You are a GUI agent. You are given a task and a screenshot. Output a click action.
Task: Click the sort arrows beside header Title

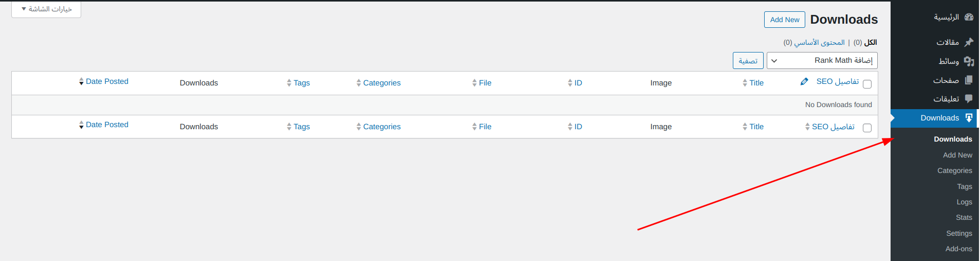pyautogui.click(x=745, y=83)
